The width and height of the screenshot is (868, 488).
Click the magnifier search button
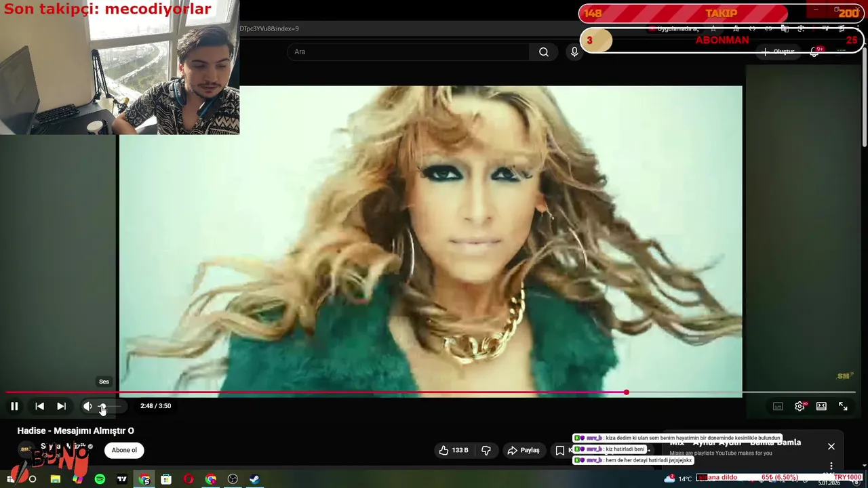click(544, 52)
